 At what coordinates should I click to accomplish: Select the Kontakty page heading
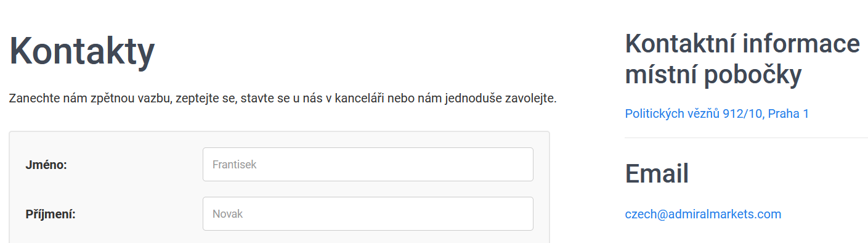point(82,51)
